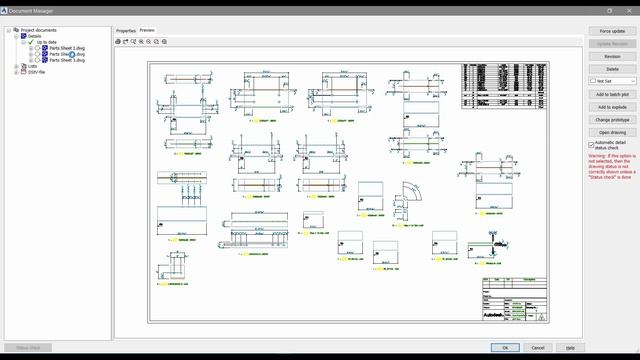Click the Open drawing button
This screenshot has height=360, width=640.
point(612,132)
